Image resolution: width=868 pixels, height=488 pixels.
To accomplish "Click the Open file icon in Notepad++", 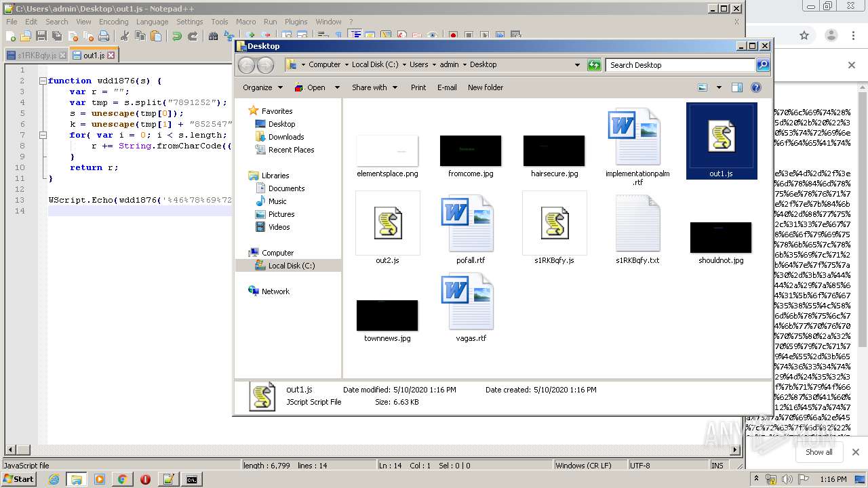I will coord(26,36).
